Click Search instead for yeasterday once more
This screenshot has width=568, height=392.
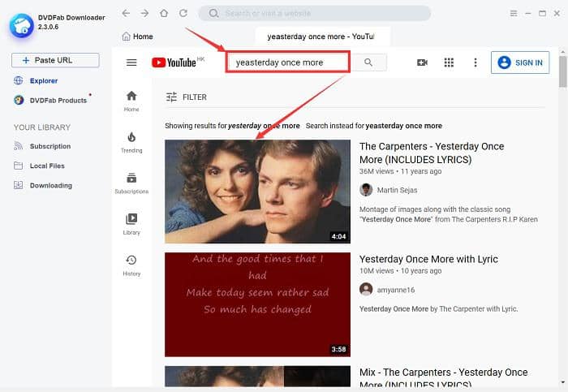pyautogui.click(x=374, y=126)
